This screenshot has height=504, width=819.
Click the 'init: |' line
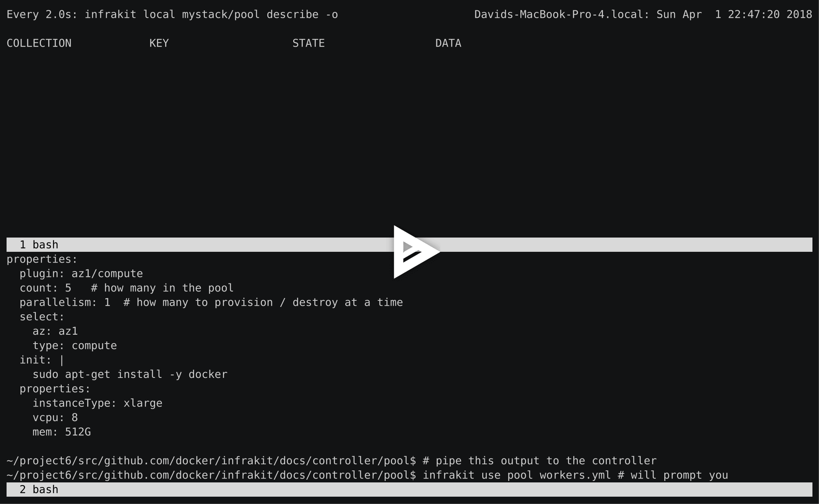[42, 360]
